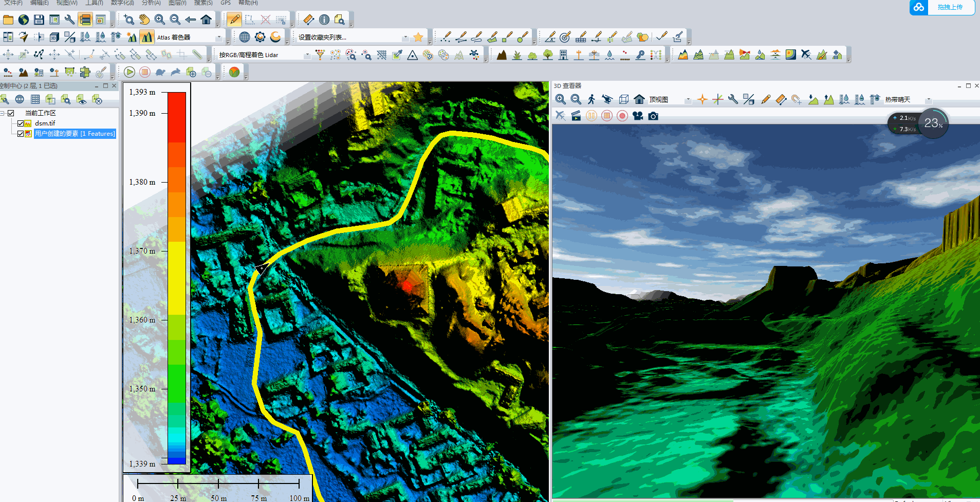Click the 3D viewer red record button

pyautogui.click(x=622, y=116)
